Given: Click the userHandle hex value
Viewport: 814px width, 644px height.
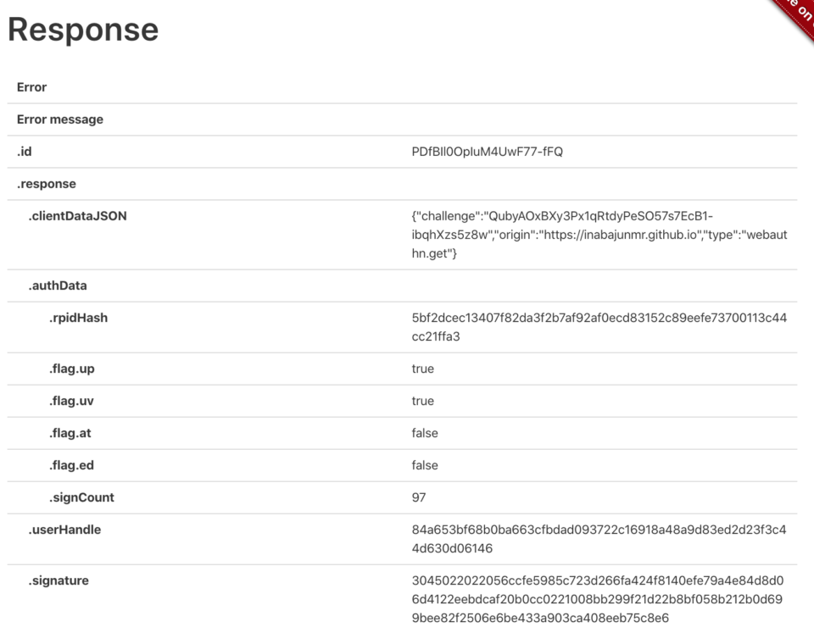Looking at the screenshot, I should coord(599,539).
